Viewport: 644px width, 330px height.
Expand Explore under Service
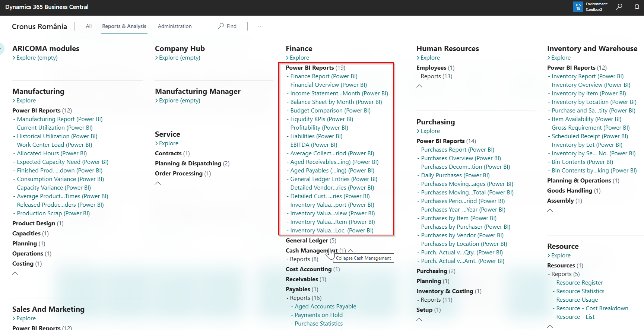tap(166, 143)
